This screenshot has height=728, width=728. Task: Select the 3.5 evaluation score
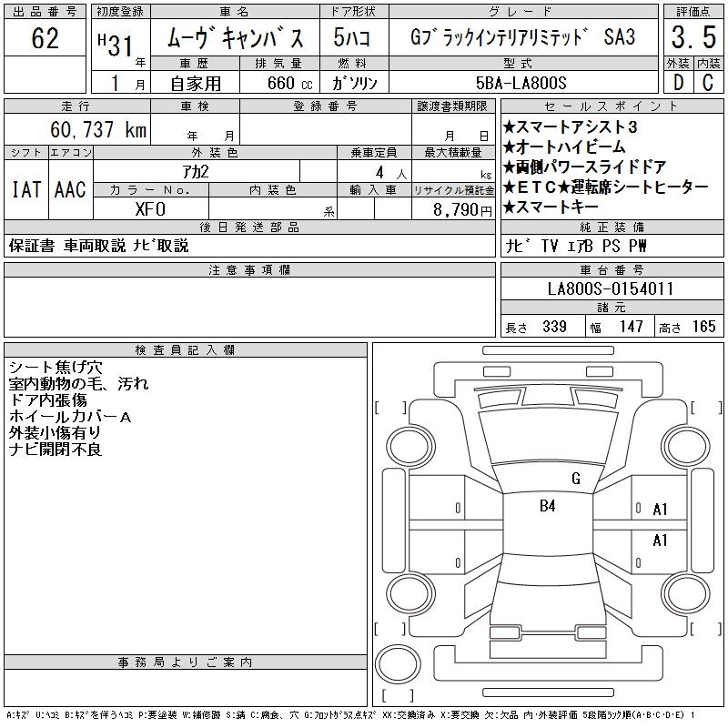pyautogui.click(x=693, y=38)
